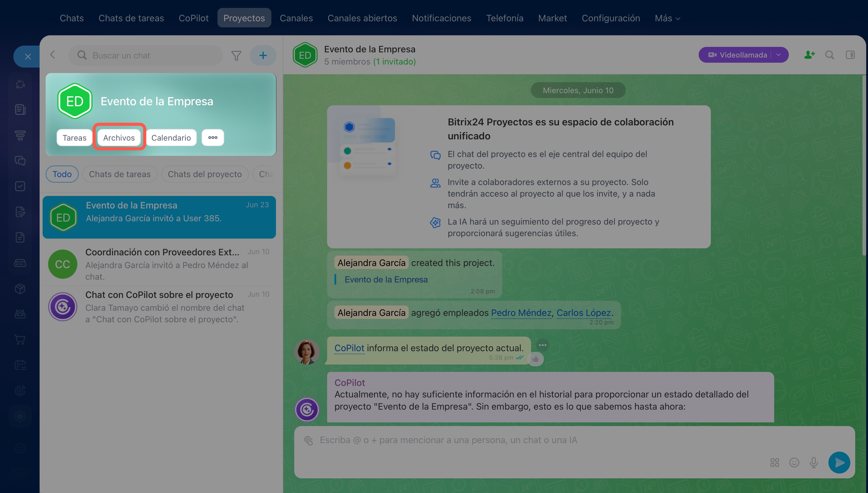Open the Telefonía tab

coord(504,18)
